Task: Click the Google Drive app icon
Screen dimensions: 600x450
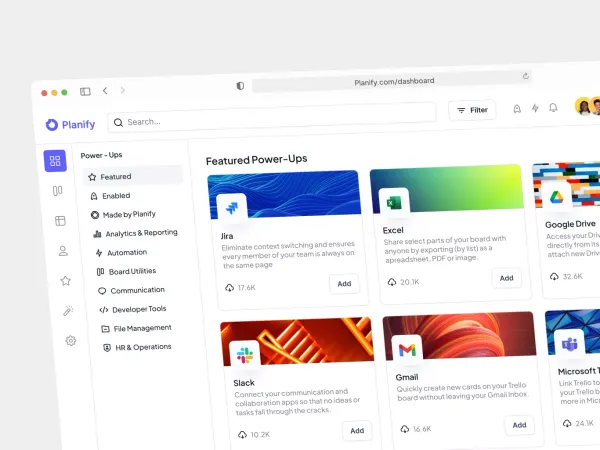Action: [x=557, y=197]
